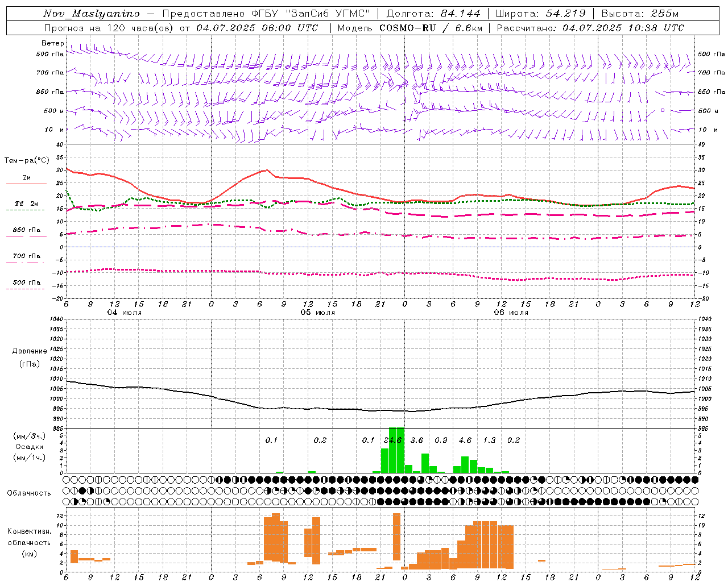Click the 1040 value on left pressure axis

point(57,319)
